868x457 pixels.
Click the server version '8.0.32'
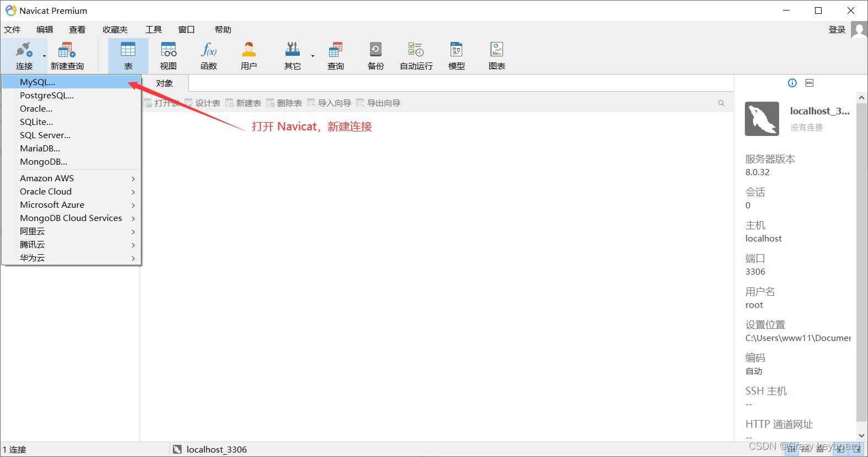coord(758,172)
